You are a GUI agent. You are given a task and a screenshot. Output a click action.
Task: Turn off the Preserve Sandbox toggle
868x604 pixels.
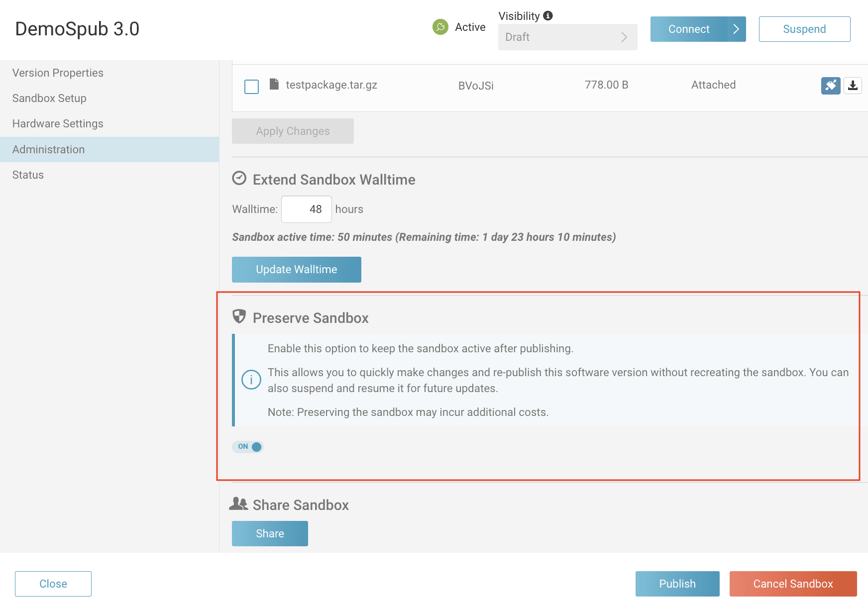[x=247, y=447]
